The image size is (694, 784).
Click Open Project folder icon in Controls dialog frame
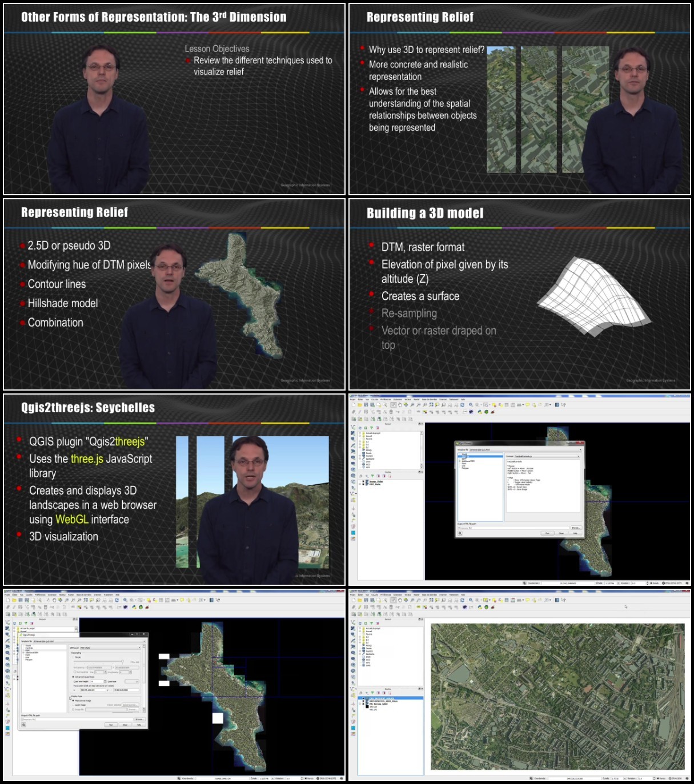360,405
